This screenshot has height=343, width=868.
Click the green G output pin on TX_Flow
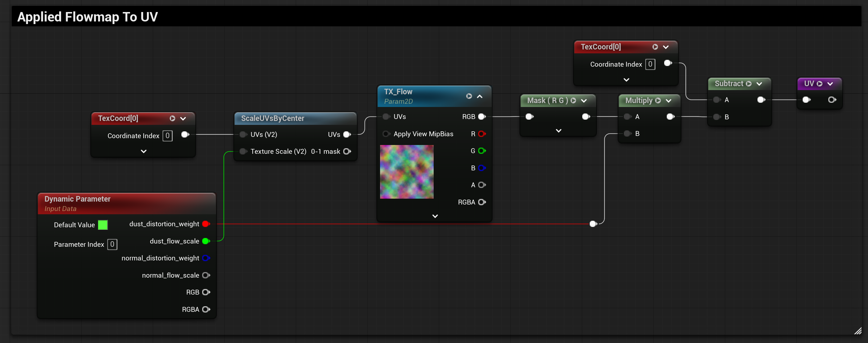click(482, 151)
